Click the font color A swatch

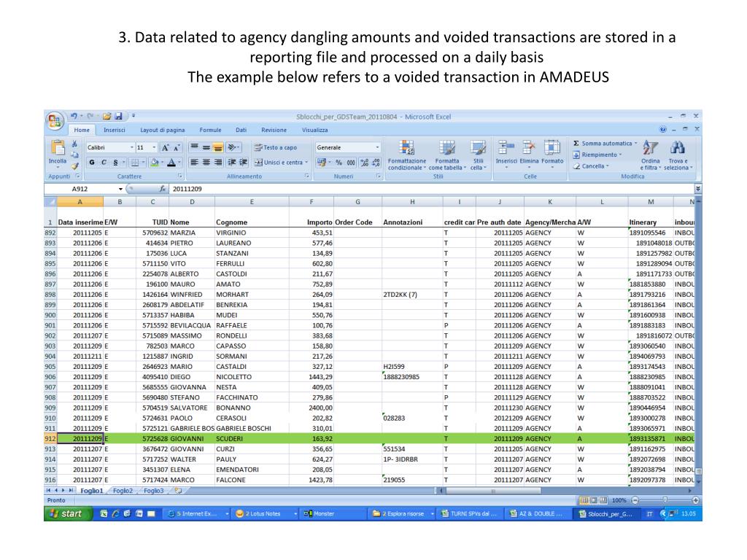pyautogui.click(x=171, y=163)
